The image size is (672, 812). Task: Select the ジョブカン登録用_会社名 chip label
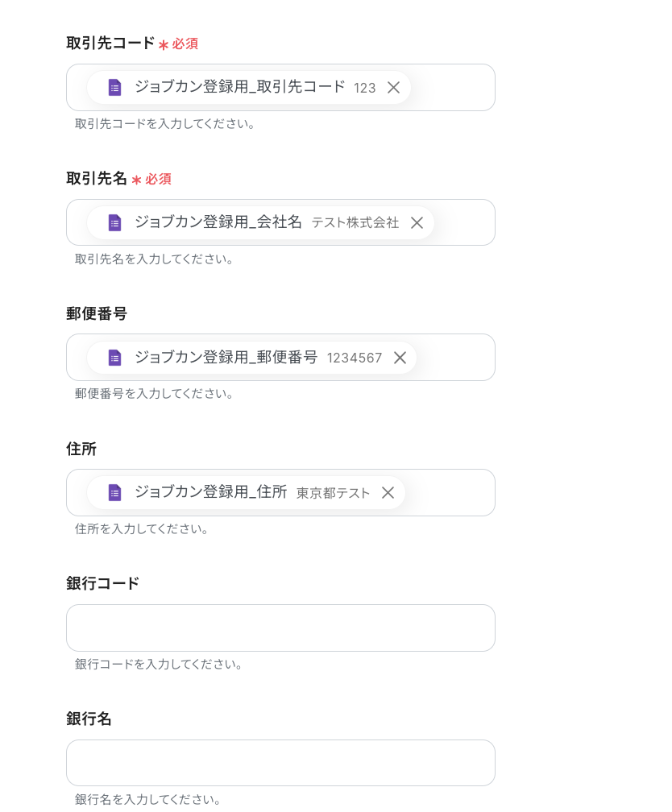[x=218, y=222]
